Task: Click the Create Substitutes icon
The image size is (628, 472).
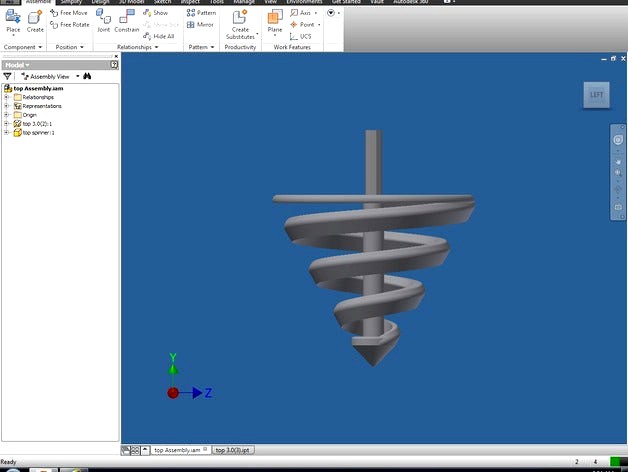Action: tap(240, 18)
